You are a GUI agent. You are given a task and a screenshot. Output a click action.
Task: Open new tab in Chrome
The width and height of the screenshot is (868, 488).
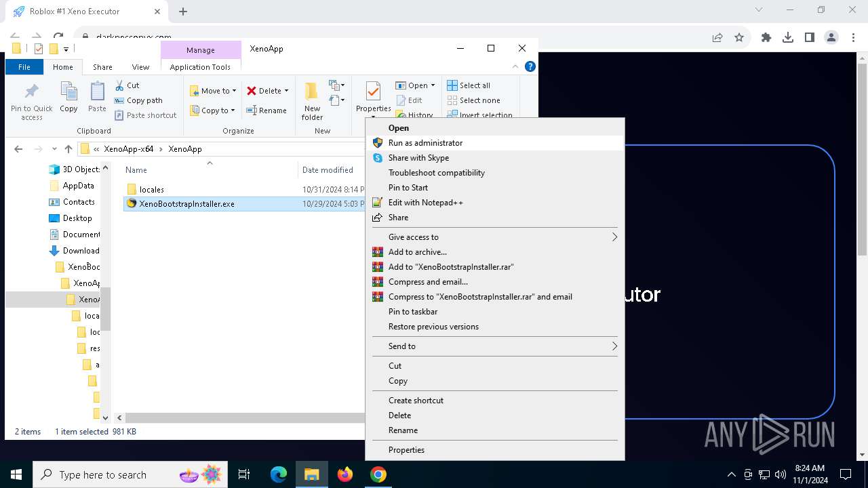point(182,11)
